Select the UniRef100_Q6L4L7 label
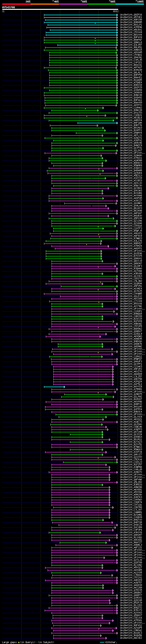Image resolution: width=146 pixels, height=644 pixels. tap(131, 72)
